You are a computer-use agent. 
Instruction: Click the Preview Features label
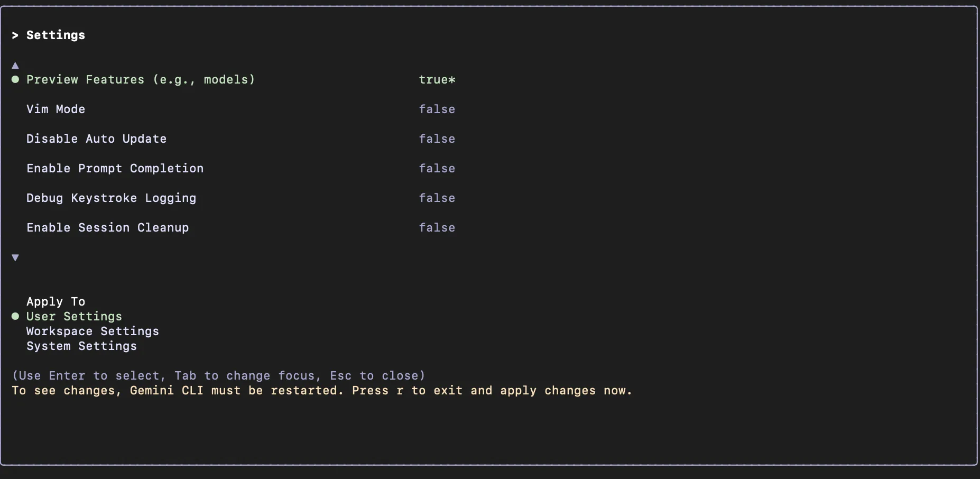[x=141, y=79]
